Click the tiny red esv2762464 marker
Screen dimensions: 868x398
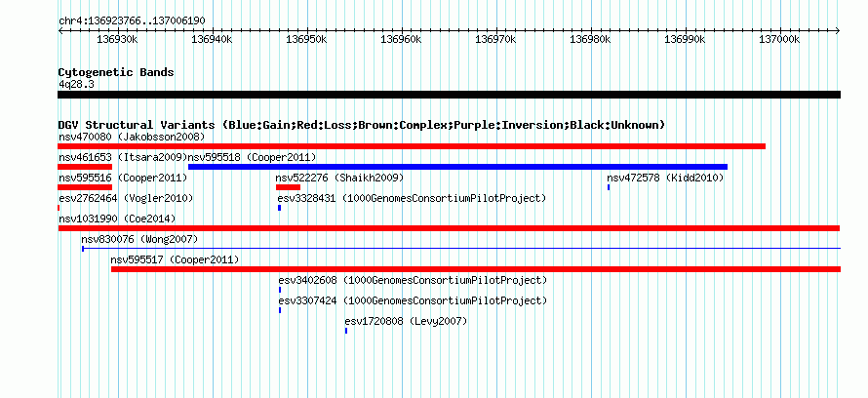(x=59, y=208)
